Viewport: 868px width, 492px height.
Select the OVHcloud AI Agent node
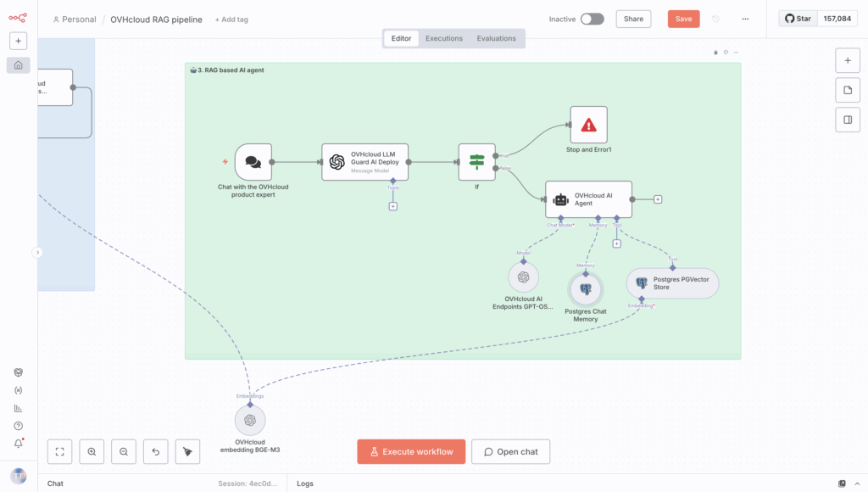pyautogui.click(x=589, y=199)
